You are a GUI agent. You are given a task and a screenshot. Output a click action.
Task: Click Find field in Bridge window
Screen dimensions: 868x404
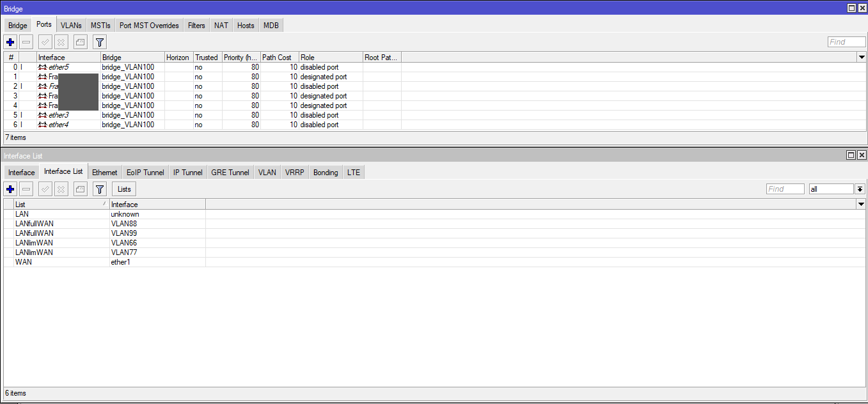tap(846, 42)
